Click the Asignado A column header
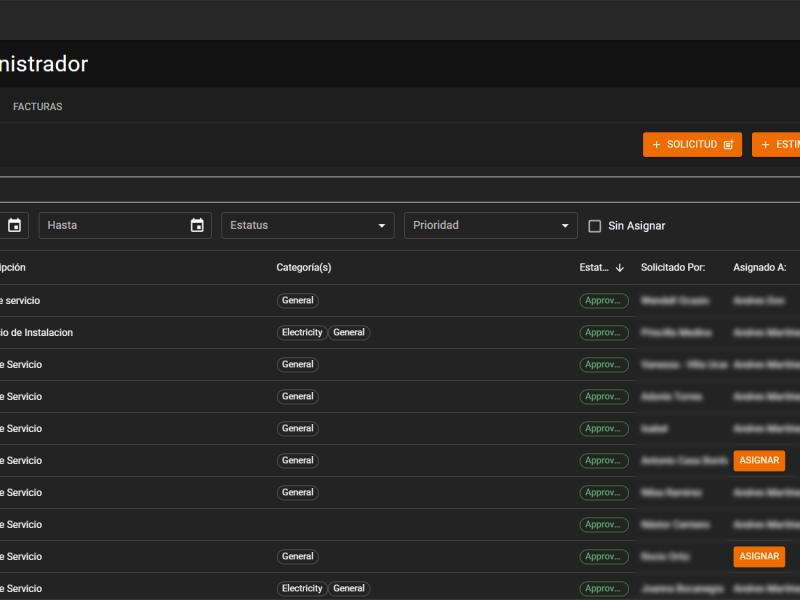Image resolution: width=800 pixels, height=600 pixels. click(759, 268)
